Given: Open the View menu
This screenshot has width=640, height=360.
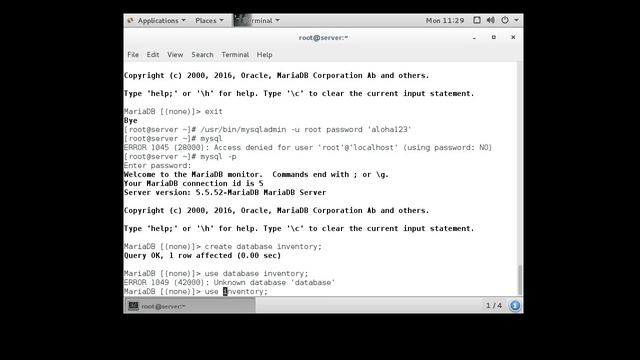Looking at the screenshot, I should 175,55.
